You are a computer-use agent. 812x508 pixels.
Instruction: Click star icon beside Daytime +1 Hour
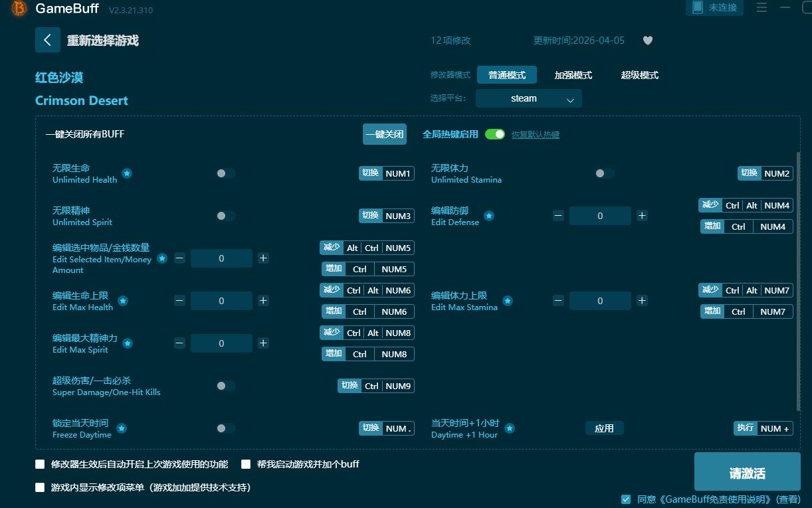tap(510, 428)
